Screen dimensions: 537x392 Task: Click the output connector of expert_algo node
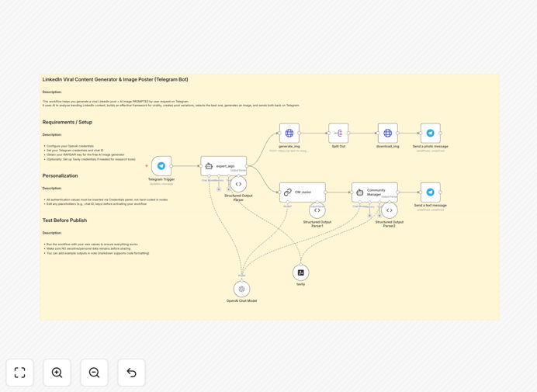(247, 166)
